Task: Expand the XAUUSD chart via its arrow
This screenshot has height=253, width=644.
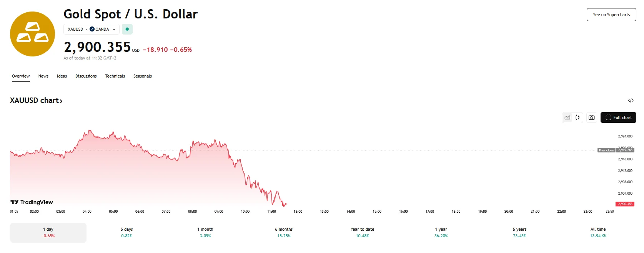Action: coord(61,101)
